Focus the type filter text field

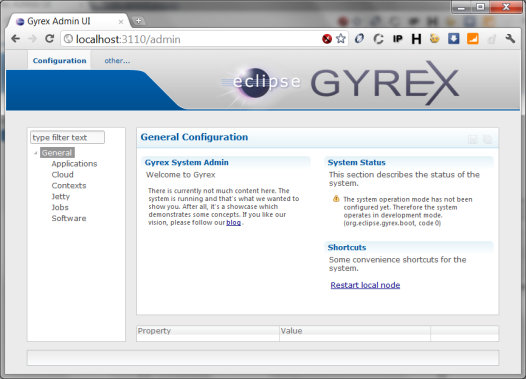[67, 137]
